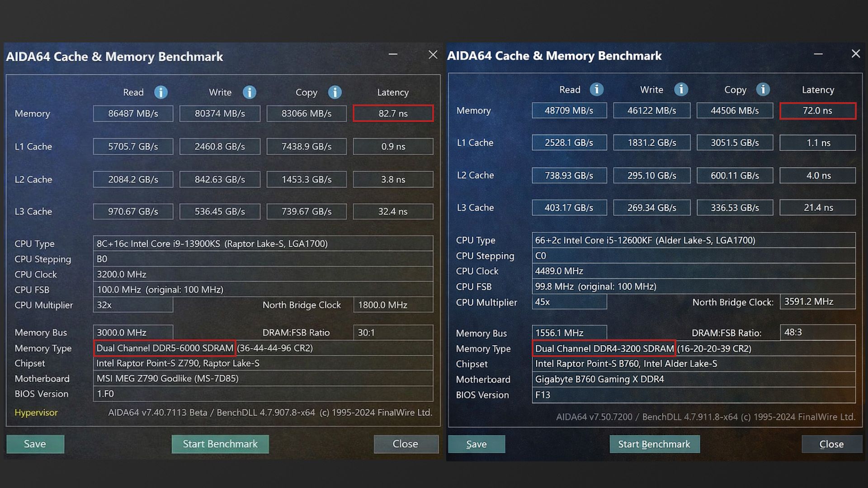The image size is (868, 488).
Task: Click the Write info icon in right window
Action: point(680,89)
